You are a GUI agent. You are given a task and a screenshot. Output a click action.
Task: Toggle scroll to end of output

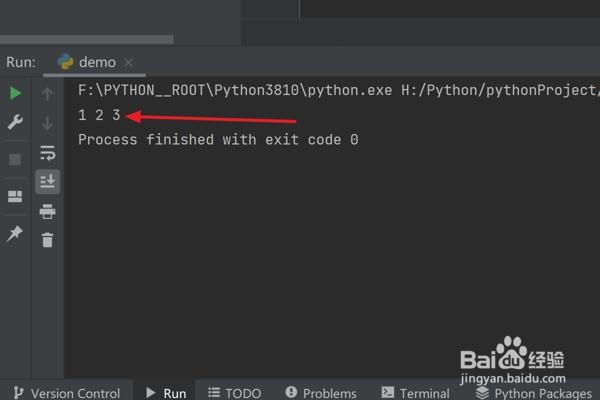[47, 181]
